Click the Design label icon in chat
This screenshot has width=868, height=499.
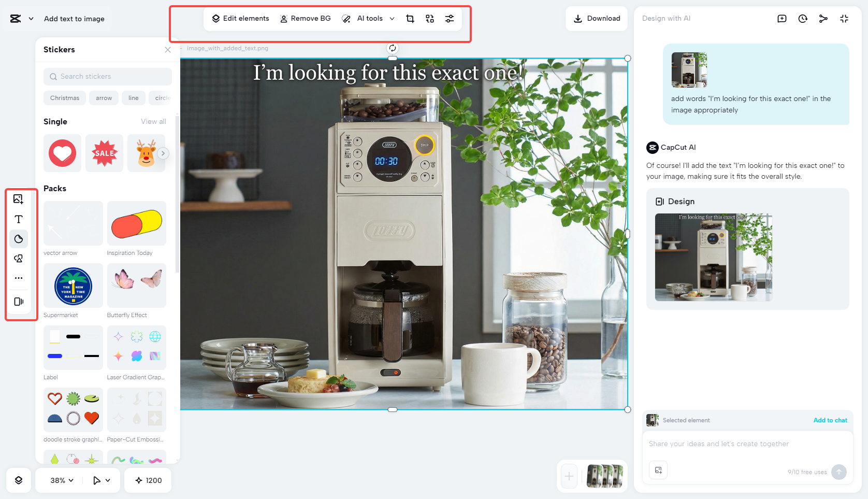(660, 202)
